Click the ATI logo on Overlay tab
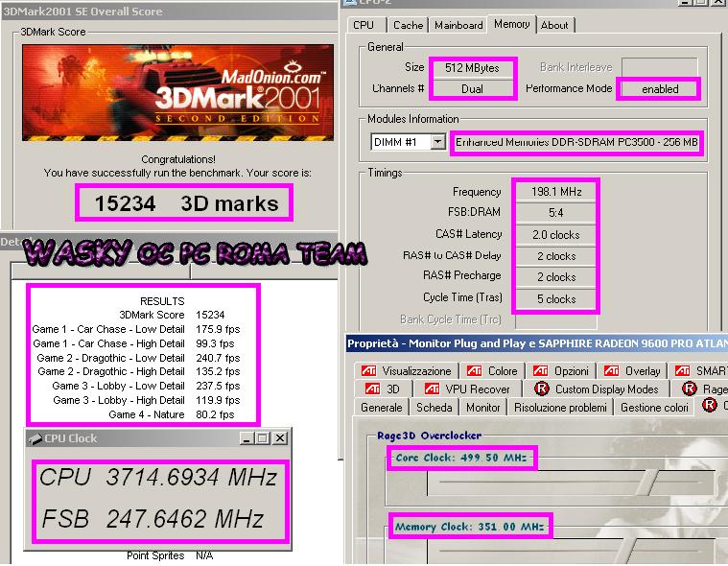Image resolution: width=728 pixels, height=566 pixels. pos(611,370)
